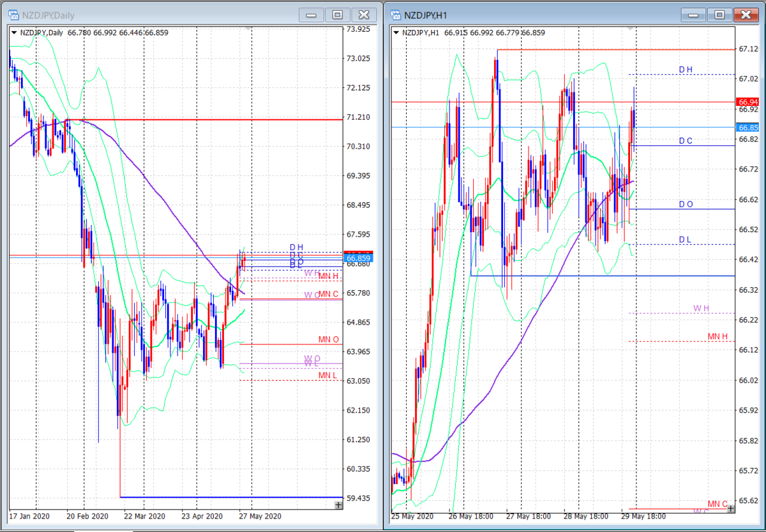Restore the NZDJPY,Daily chart window
766x532 pixels.
click(338, 15)
